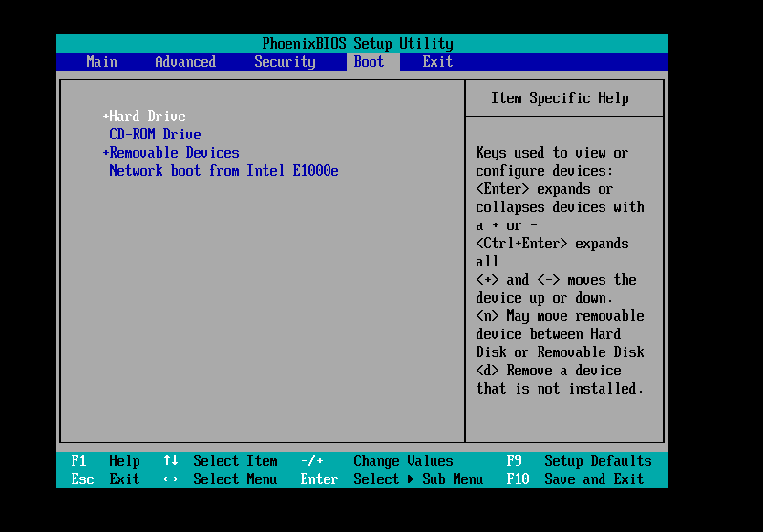Click the Enter Select Sub-Menu hint
This screenshot has height=532, width=763.
click(392, 479)
